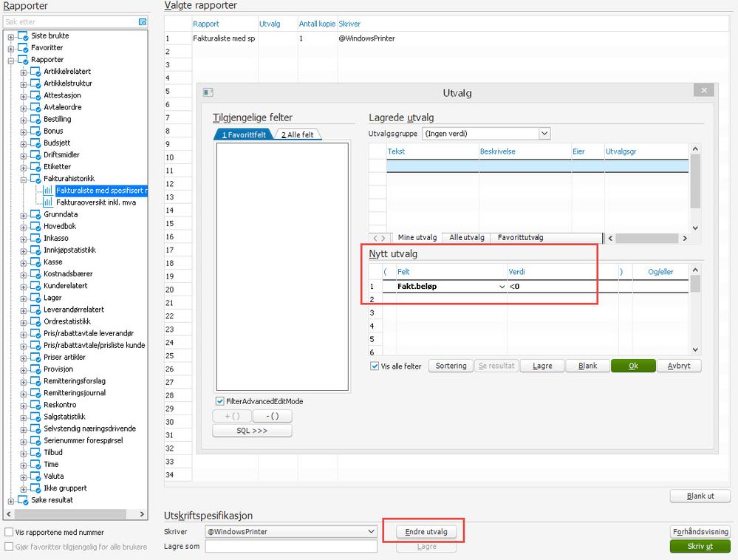Click the green Skriv ut button

700,547
